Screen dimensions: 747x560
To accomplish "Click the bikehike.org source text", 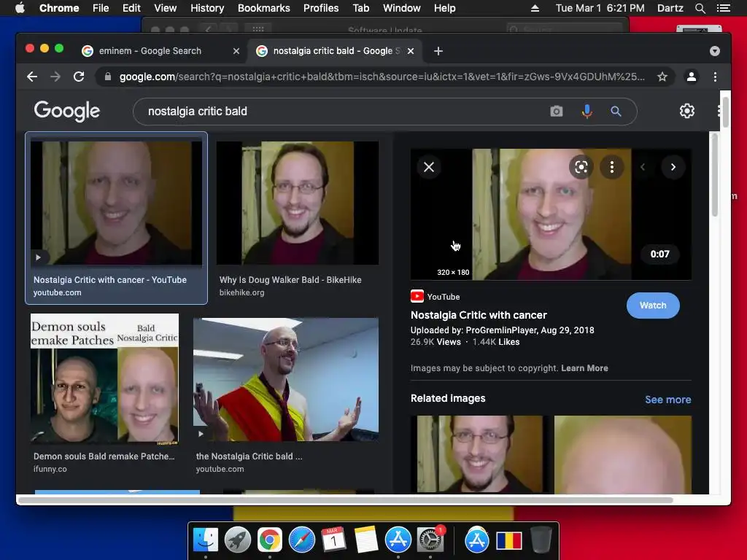I will tap(241, 293).
